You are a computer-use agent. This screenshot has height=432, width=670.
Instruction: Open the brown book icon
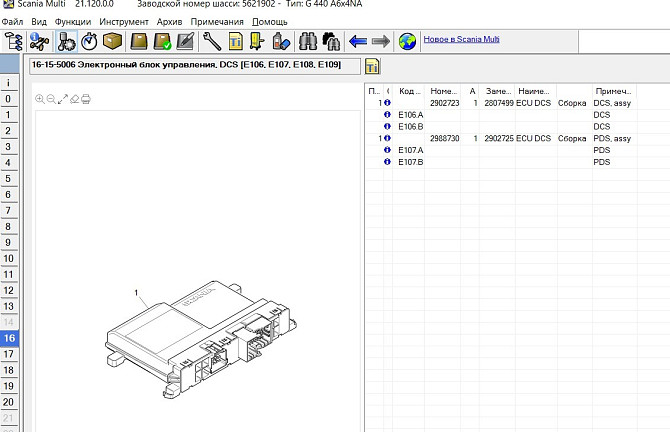point(138,41)
